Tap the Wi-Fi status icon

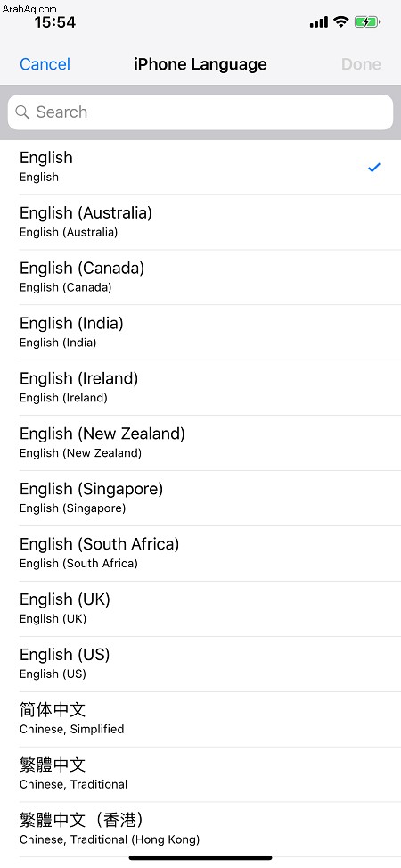coord(340,22)
